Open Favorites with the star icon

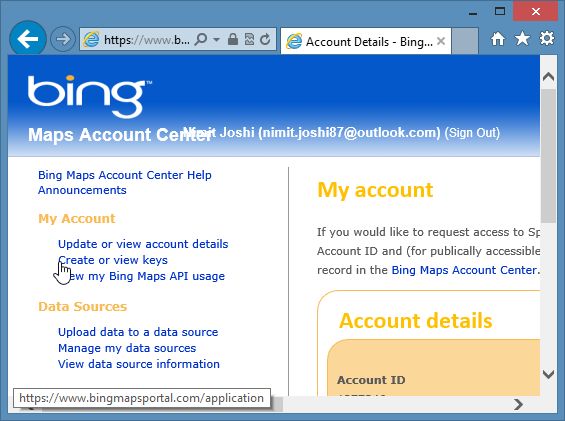522,39
